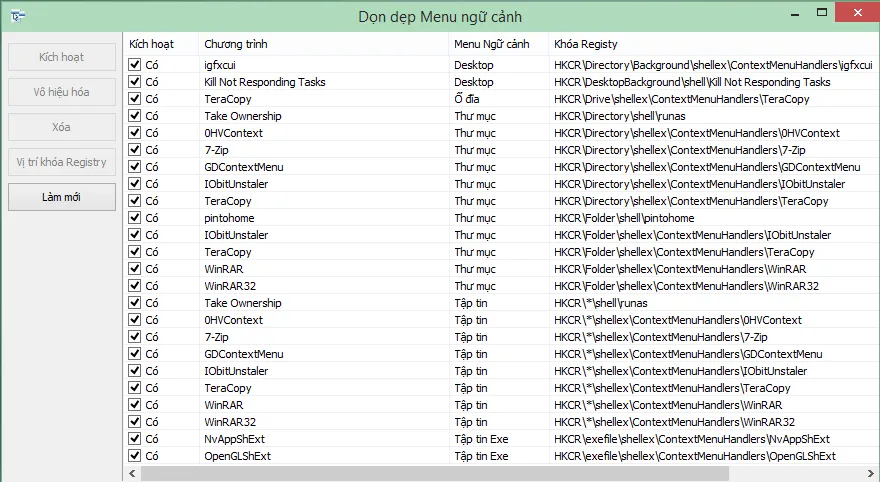Click Tập tin Exe cell of NvAppShExt
This screenshot has width=880, height=482.
[x=481, y=439]
